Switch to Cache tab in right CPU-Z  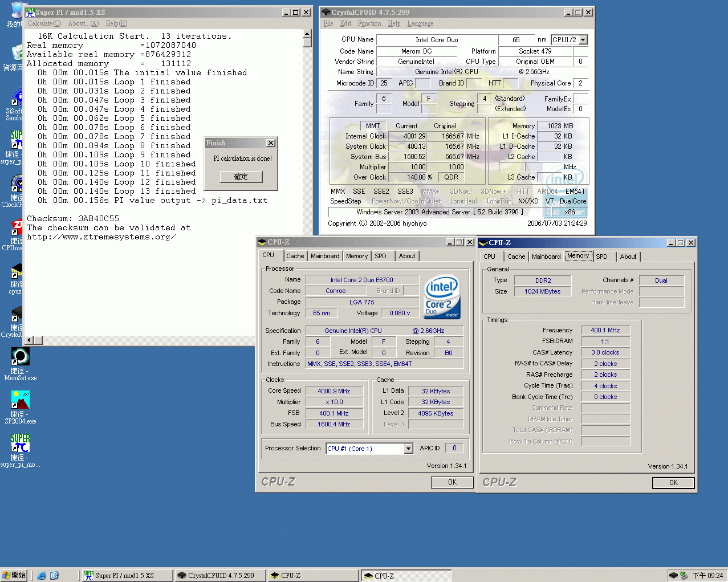click(516, 257)
